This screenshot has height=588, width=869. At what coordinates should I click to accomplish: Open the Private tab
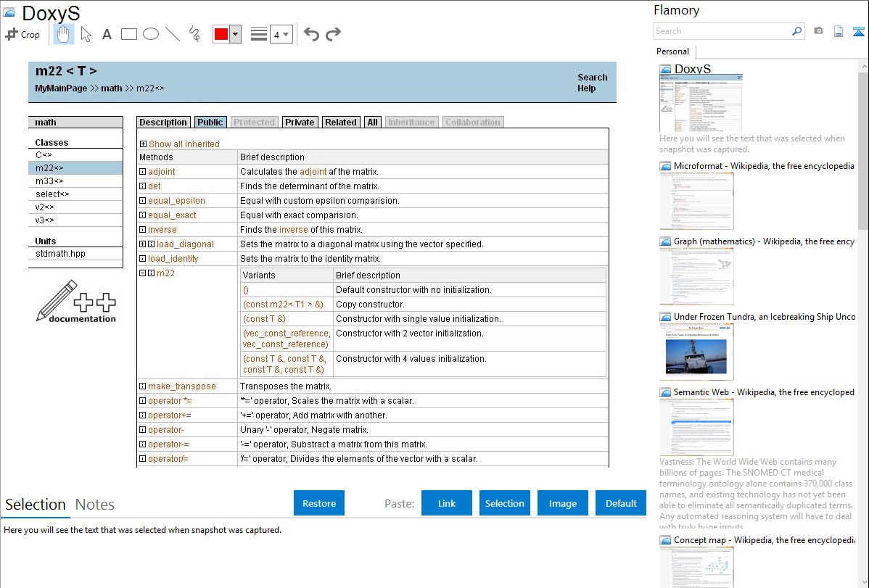click(x=300, y=123)
